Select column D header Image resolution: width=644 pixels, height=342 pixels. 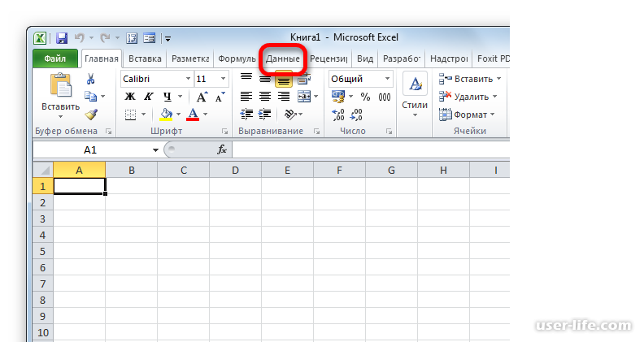coord(235,170)
